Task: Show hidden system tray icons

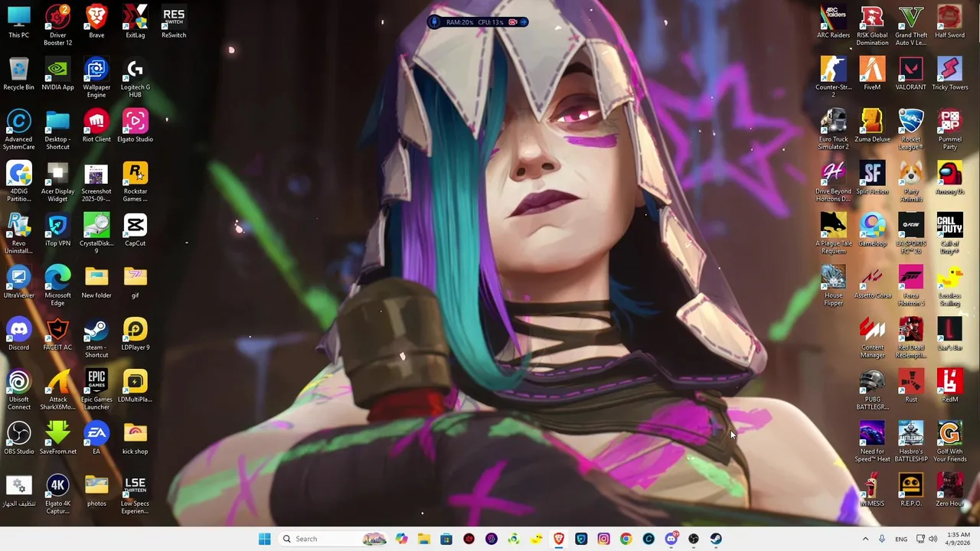Action: click(x=865, y=539)
